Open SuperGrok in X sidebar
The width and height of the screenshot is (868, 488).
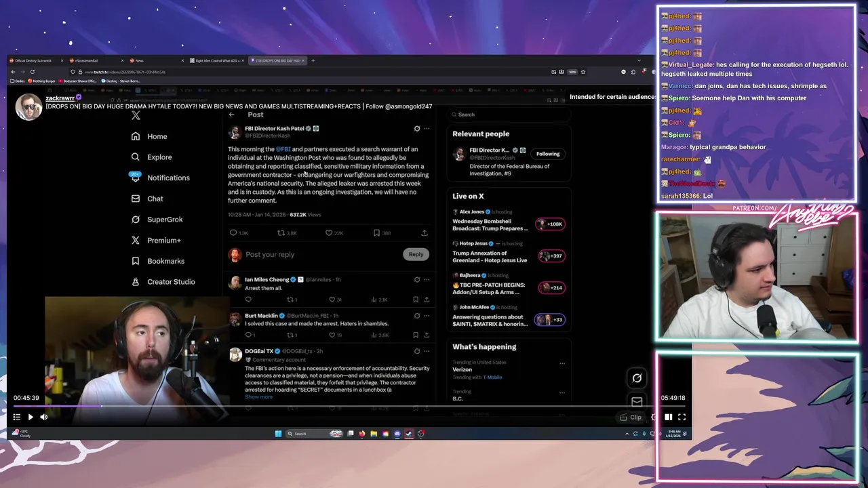tap(157, 220)
